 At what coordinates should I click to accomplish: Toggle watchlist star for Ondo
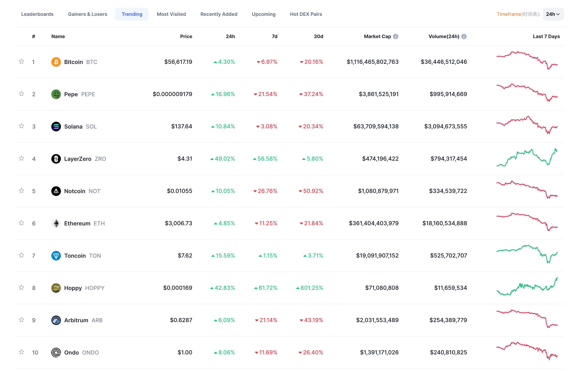(x=21, y=352)
